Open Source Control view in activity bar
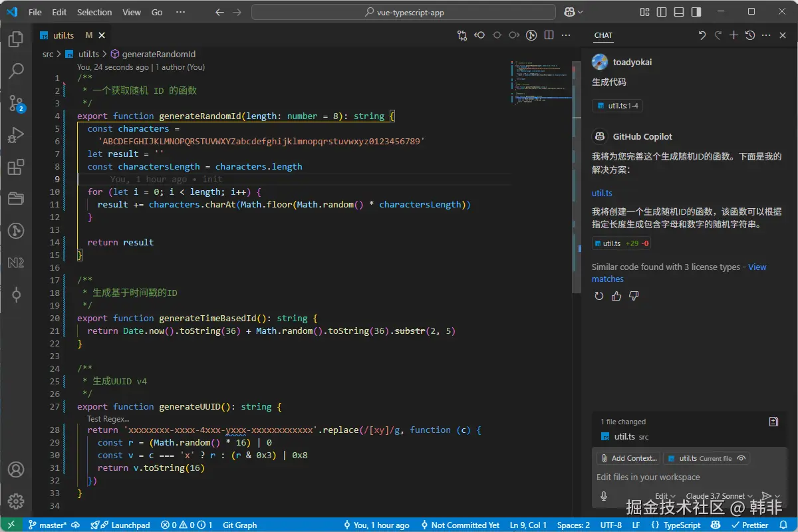This screenshot has height=532, width=798. coord(16,103)
